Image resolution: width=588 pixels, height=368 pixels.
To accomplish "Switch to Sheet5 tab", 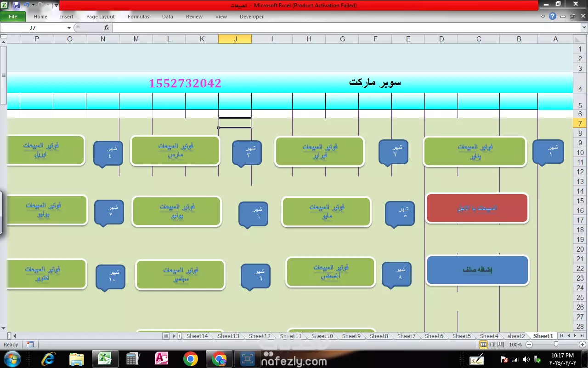I will tap(461, 336).
